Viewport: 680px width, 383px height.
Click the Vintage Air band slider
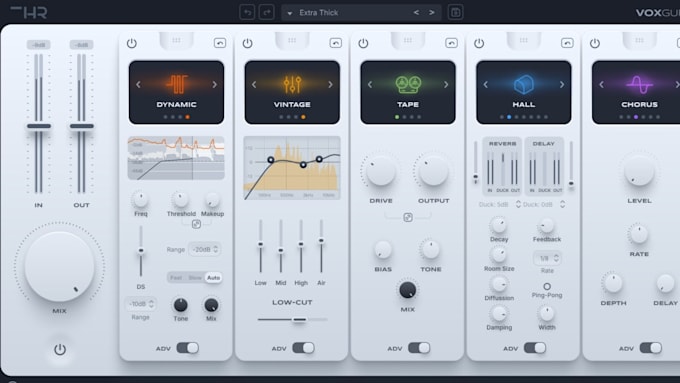click(321, 246)
